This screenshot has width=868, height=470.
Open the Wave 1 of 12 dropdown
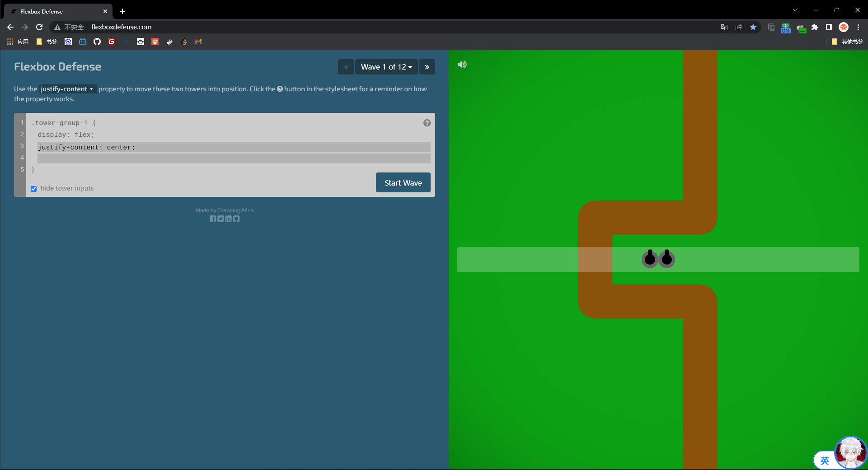pyautogui.click(x=386, y=67)
